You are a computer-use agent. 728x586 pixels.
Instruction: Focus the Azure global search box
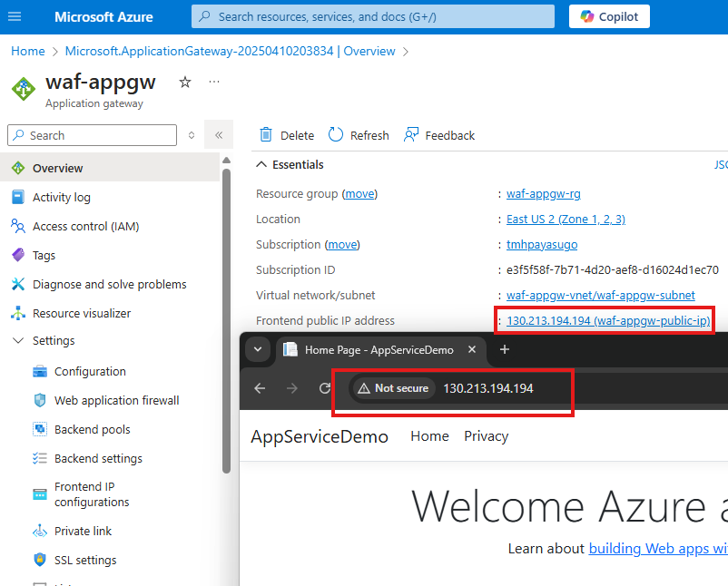click(373, 16)
